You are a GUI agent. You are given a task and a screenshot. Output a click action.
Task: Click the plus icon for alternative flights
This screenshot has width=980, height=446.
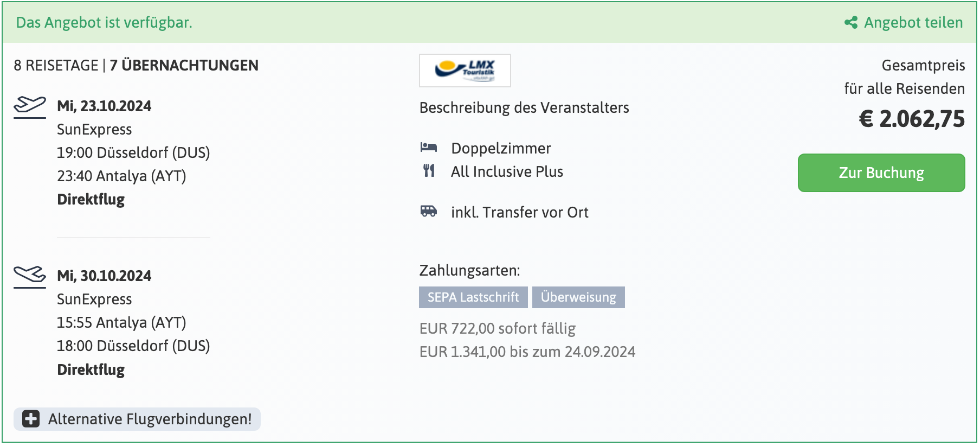click(x=31, y=419)
